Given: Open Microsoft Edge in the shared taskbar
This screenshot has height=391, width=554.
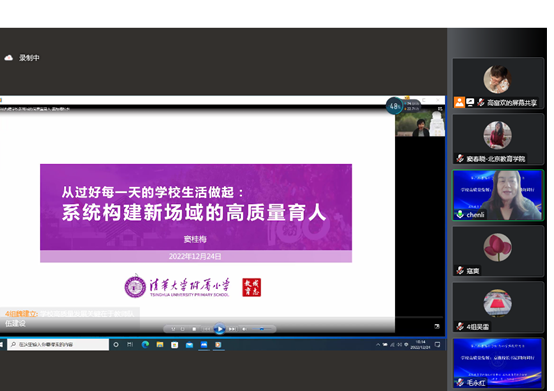Looking at the screenshot, I should 145,345.
